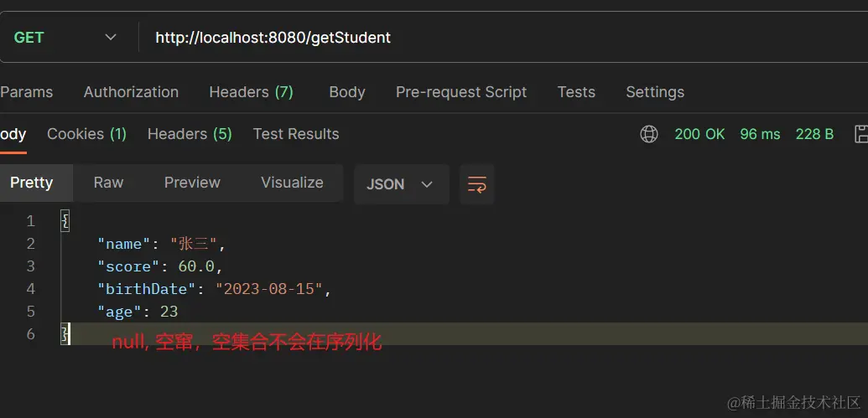Switch to Visualize view

293,183
